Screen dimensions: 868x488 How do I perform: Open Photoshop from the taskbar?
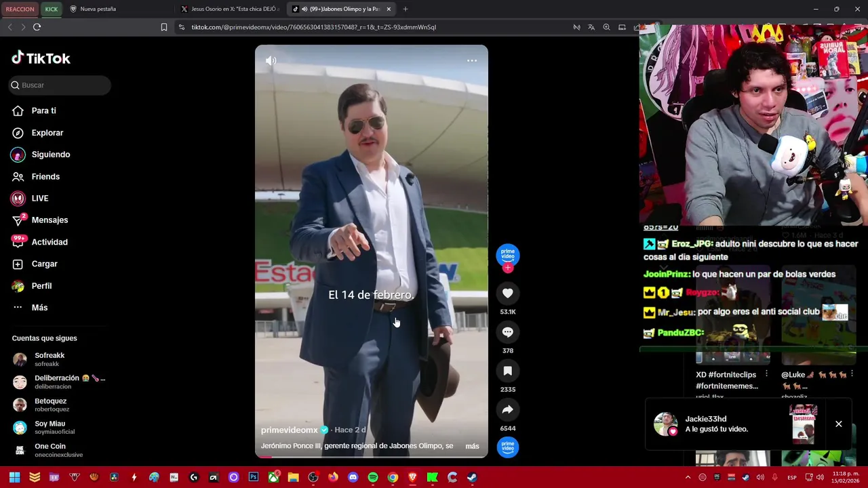pyautogui.click(x=253, y=477)
